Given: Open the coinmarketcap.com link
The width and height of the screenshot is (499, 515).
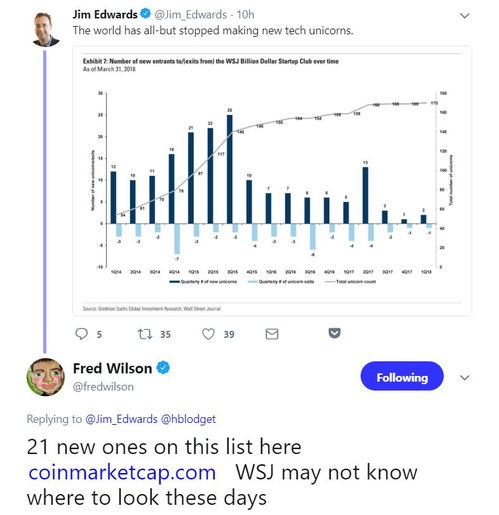Looking at the screenshot, I should (122, 472).
